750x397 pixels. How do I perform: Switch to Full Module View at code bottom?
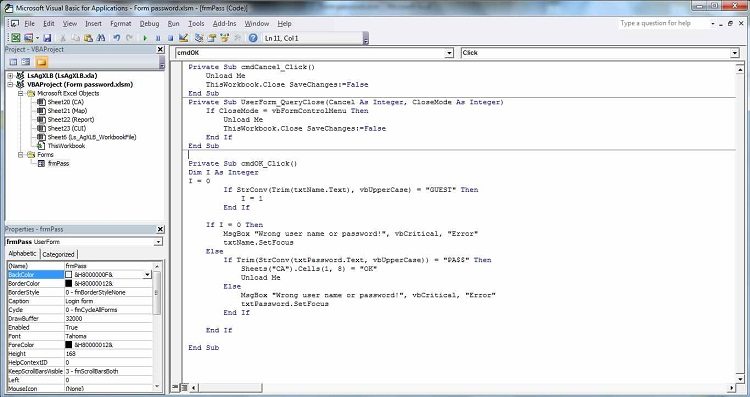[x=184, y=387]
